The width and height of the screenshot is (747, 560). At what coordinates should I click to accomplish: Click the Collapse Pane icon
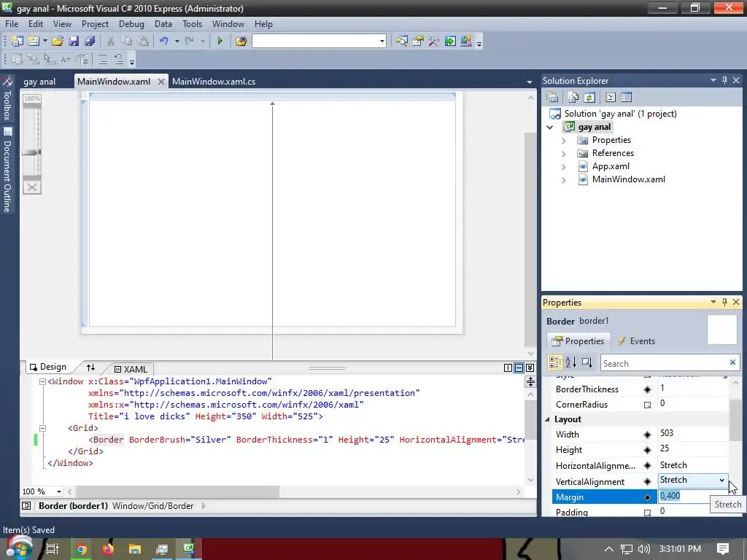coord(530,367)
